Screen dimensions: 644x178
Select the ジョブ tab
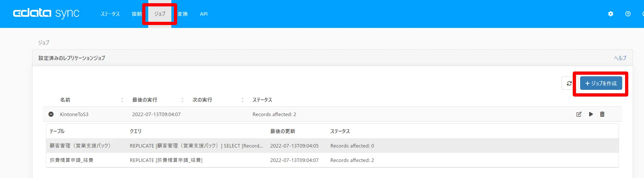click(x=159, y=14)
